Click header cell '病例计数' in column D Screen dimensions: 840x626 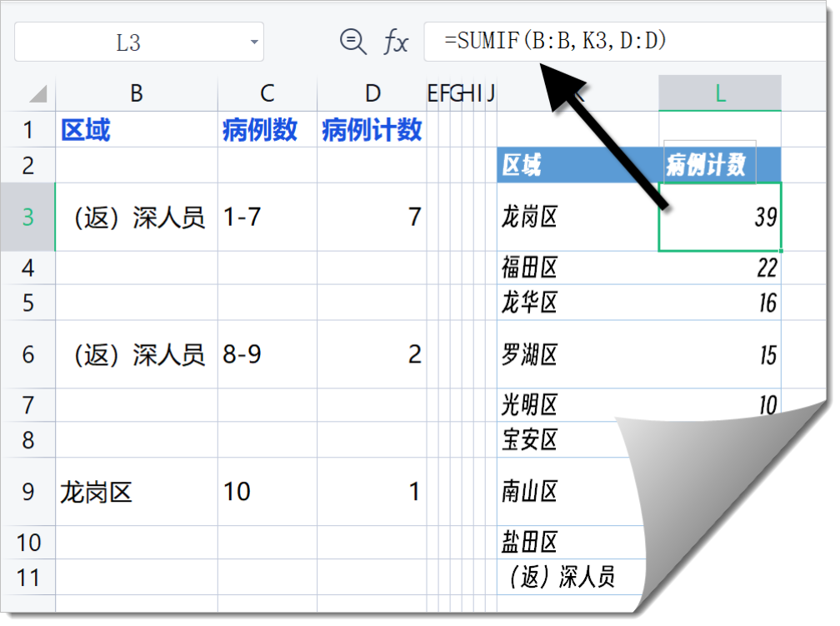372,130
